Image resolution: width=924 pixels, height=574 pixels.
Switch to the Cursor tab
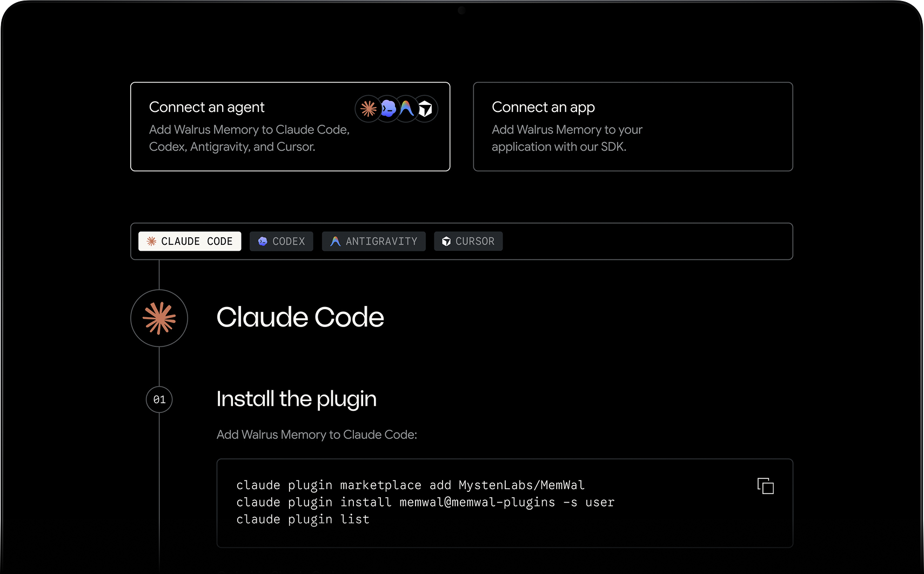[468, 241]
